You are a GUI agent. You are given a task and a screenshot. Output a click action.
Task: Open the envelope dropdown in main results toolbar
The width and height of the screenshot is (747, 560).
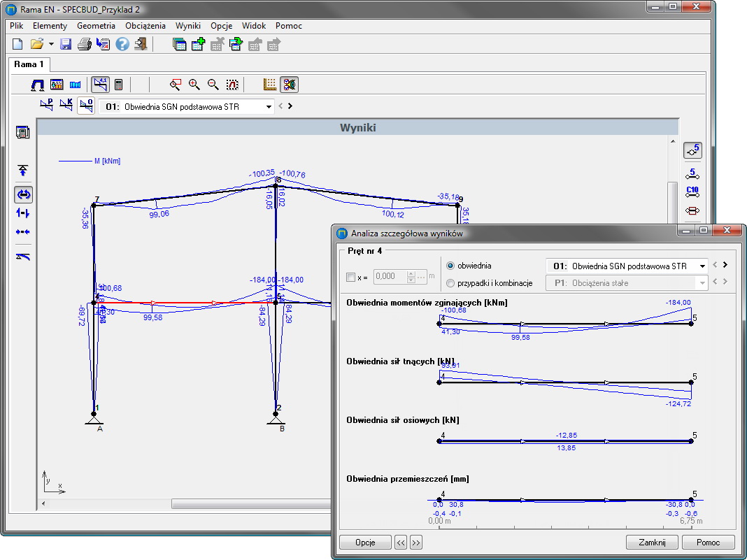pyautogui.click(x=269, y=107)
